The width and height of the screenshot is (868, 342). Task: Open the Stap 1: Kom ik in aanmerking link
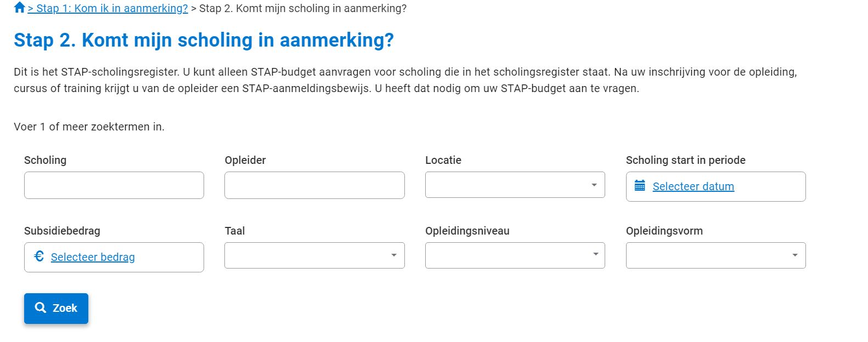[107, 8]
